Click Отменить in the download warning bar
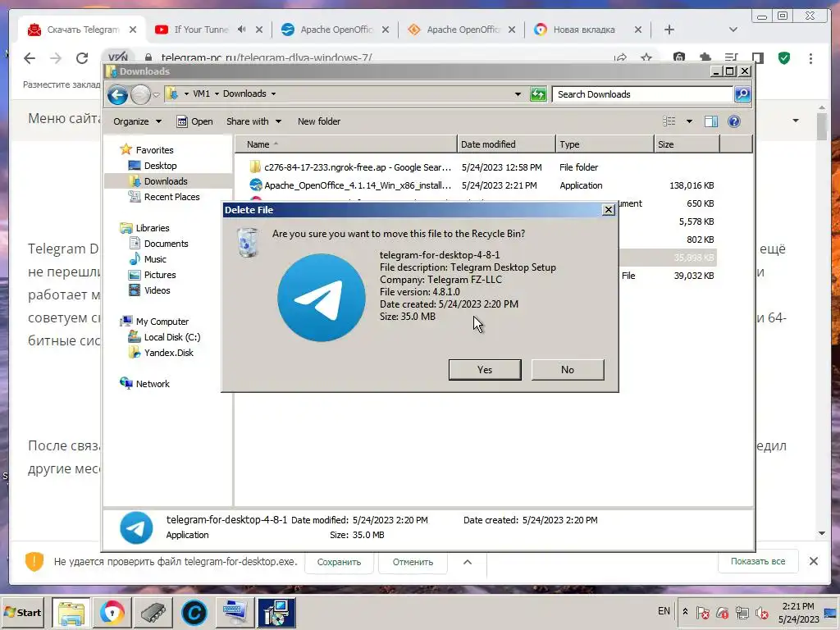Viewport: 840px width, 630px height. tap(413, 562)
